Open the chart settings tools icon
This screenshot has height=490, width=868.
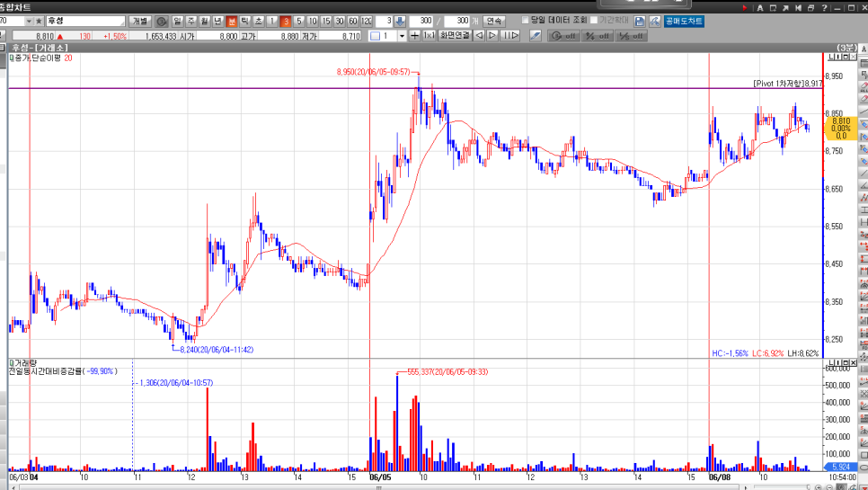click(x=655, y=21)
